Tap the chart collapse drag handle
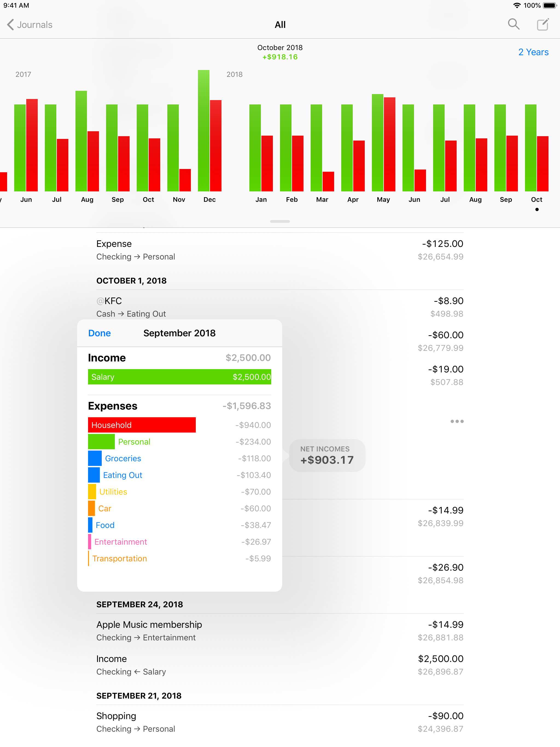Viewport: 560px width, 747px height. tap(280, 221)
